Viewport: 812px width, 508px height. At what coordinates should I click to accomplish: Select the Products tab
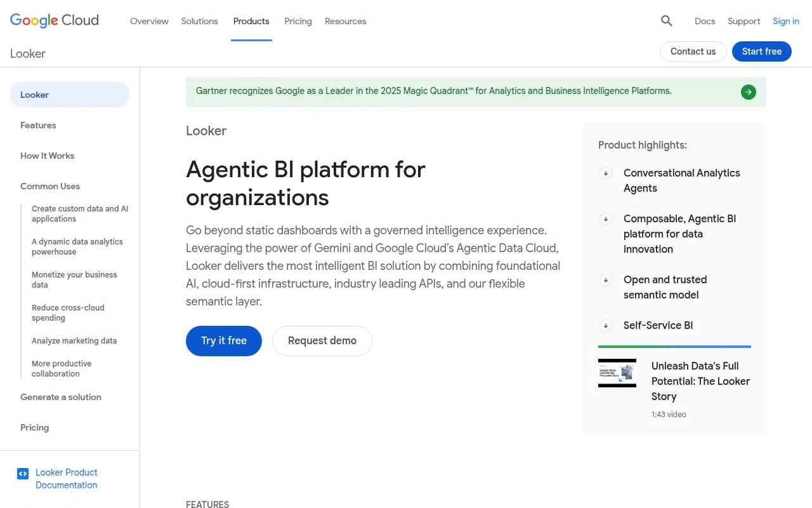[251, 21]
